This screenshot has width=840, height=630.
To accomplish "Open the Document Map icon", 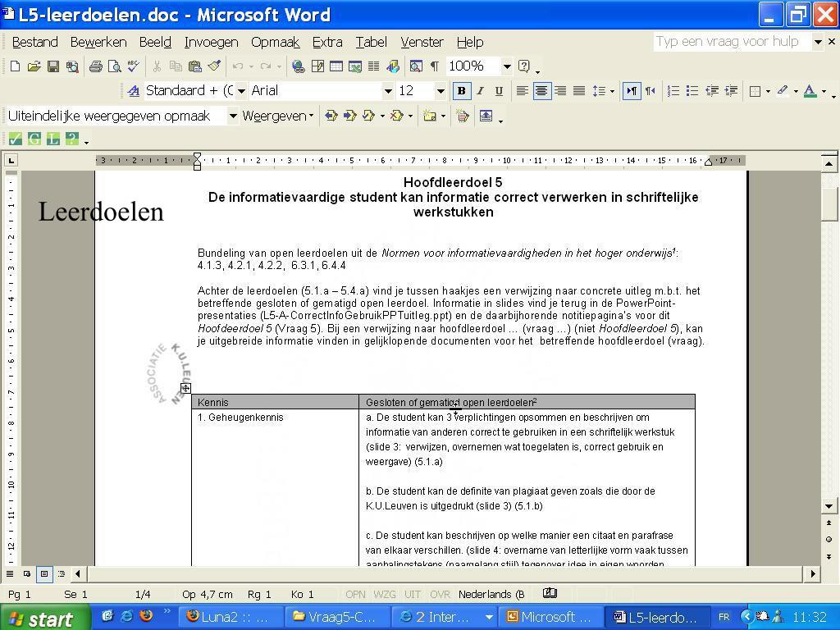I will [416, 66].
